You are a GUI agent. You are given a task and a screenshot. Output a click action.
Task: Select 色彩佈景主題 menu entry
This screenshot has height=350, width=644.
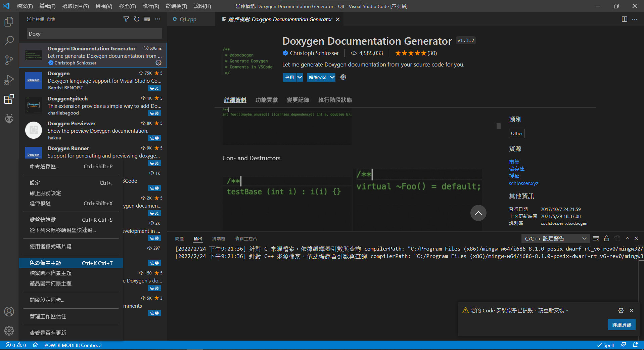pyautogui.click(x=71, y=263)
